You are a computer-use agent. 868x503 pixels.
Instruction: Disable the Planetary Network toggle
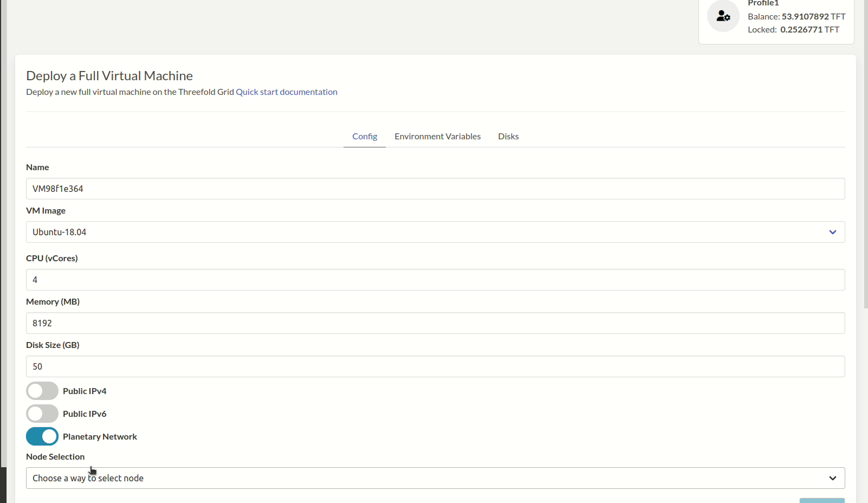42,436
